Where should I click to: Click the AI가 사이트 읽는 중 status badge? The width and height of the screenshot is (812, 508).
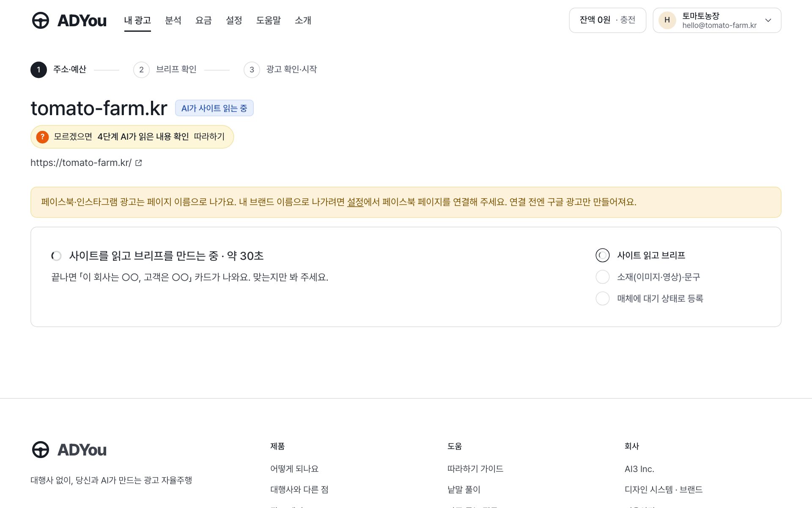(x=214, y=108)
